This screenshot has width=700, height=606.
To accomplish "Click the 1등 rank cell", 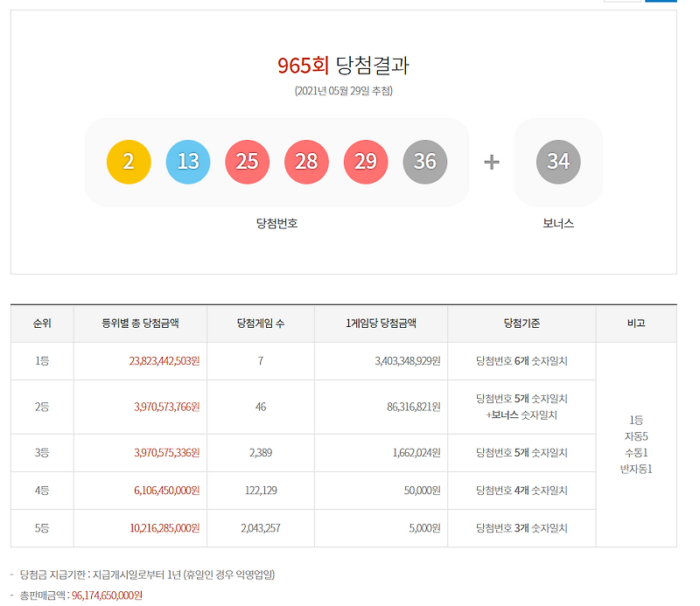I will [x=42, y=361].
